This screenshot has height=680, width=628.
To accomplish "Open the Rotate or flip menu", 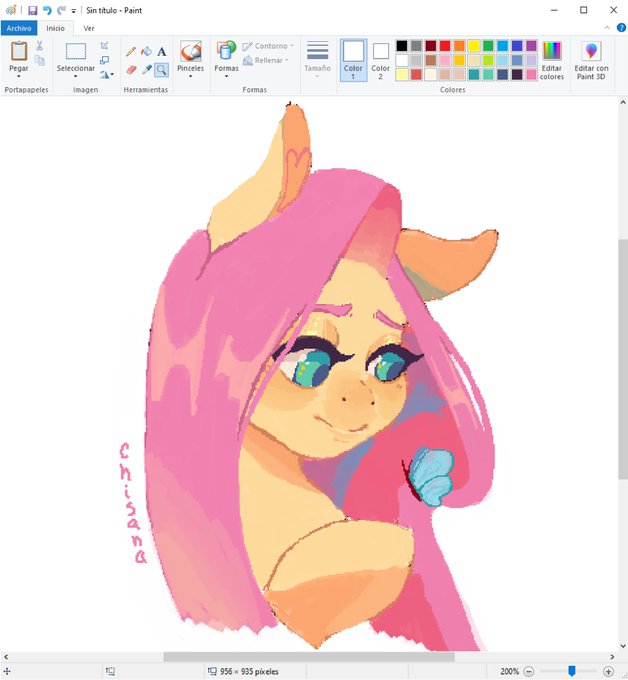I will [107, 75].
